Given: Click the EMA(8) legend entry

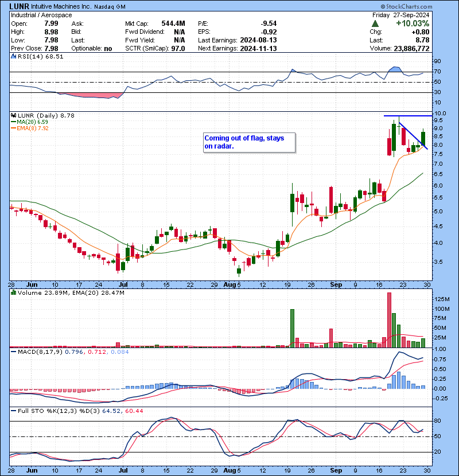Looking at the screenshot, I should [32, 128].
